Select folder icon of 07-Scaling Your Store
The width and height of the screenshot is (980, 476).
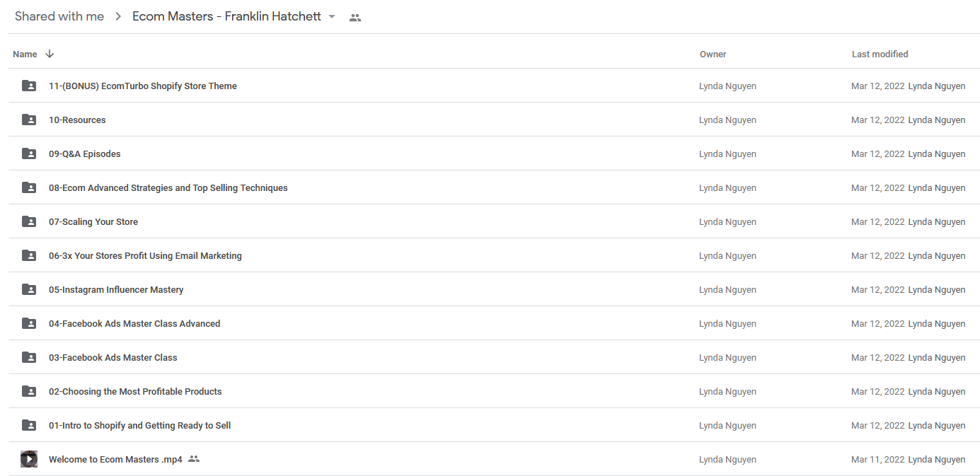29,221
